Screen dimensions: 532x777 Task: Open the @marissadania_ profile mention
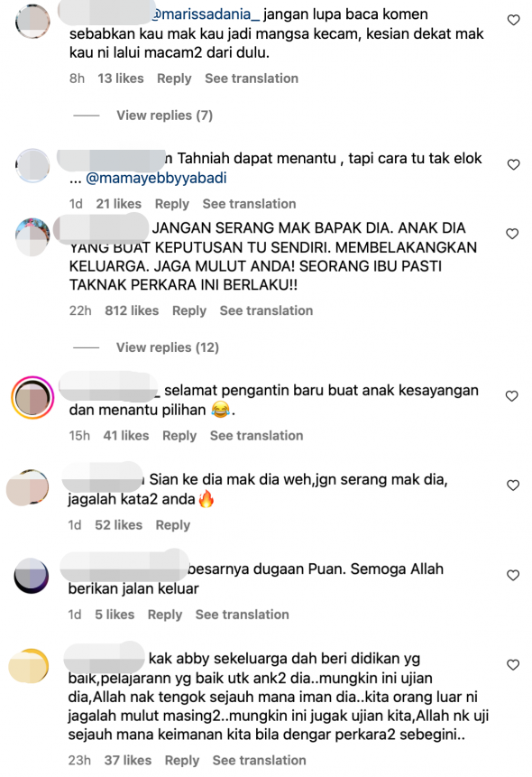205,14
